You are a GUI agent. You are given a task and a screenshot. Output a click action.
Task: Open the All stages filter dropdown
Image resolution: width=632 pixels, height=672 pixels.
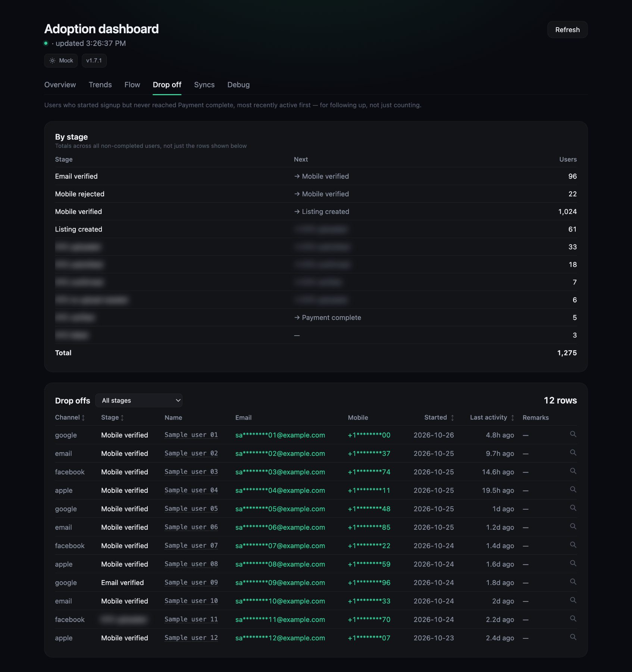pyautogui.click(x=139, y=400)
